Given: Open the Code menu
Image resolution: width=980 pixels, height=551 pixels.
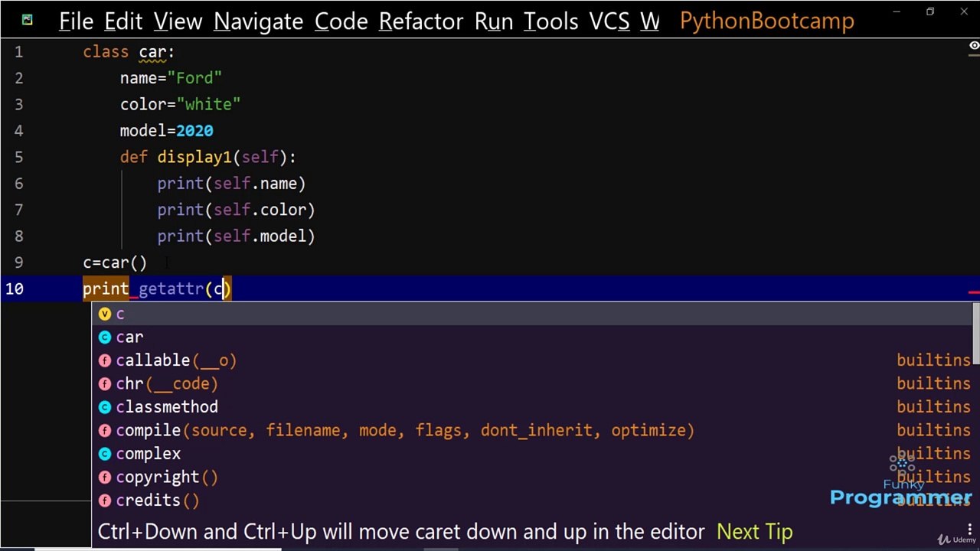Looking at the screenshot, I should tap(341, 21).
